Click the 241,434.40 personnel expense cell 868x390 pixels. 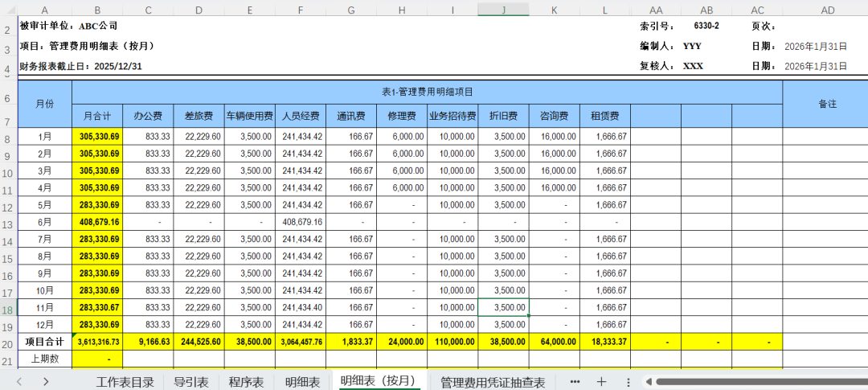coord(301,307)
